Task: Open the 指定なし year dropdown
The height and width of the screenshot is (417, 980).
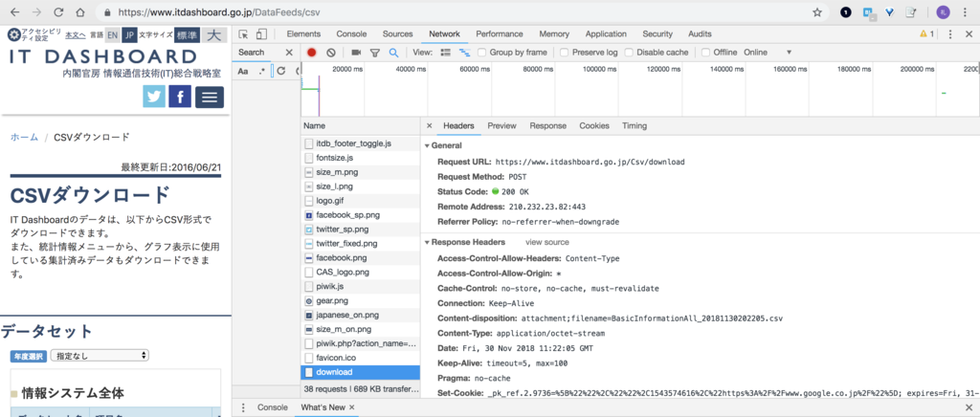Action: pos(100,356)
